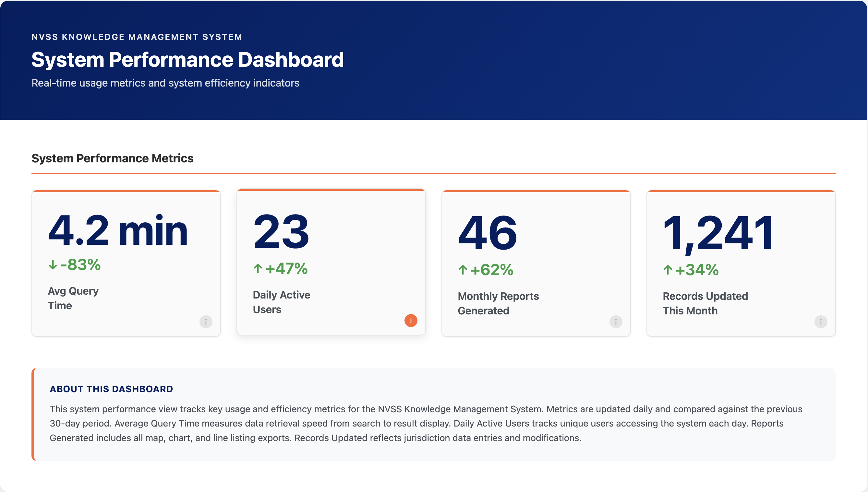
Task: Toggle the gray info badge on Records Updated card
Action: click(821, 322)
